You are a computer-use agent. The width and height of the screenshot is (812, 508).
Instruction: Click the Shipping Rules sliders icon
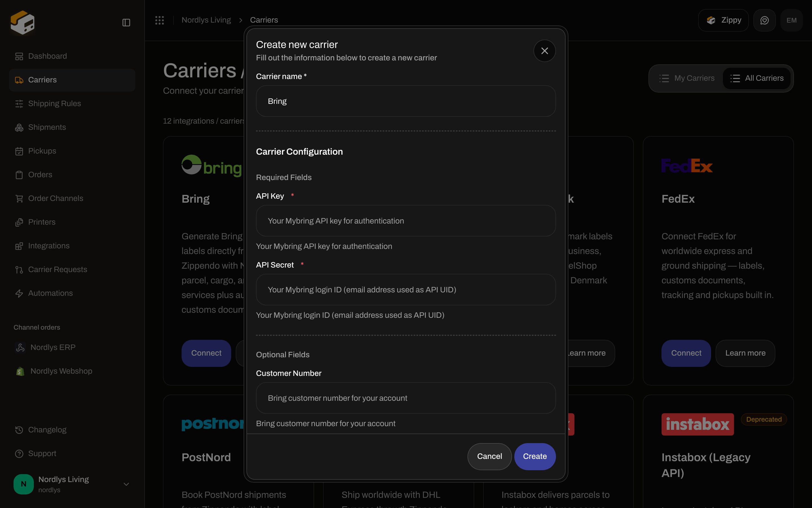pyautogui.click(x=19, y=104)
